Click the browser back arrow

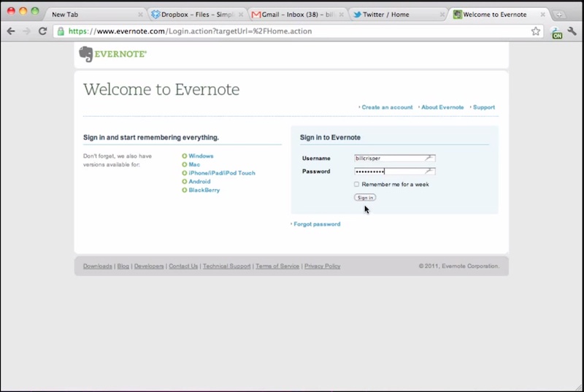(x=11, y=31)
